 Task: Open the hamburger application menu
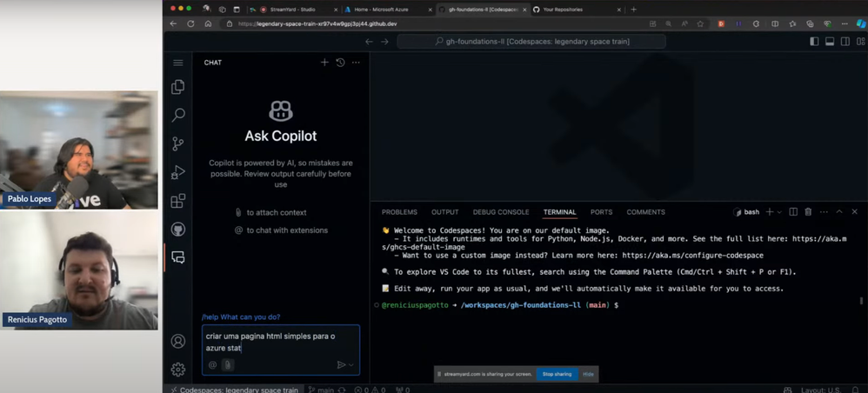177,63
